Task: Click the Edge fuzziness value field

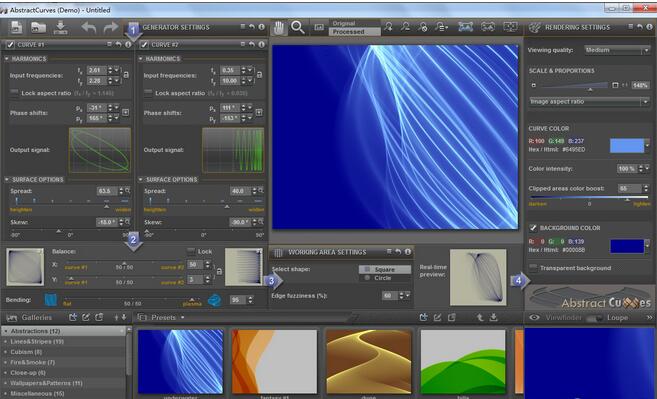Action: point(389,295)
